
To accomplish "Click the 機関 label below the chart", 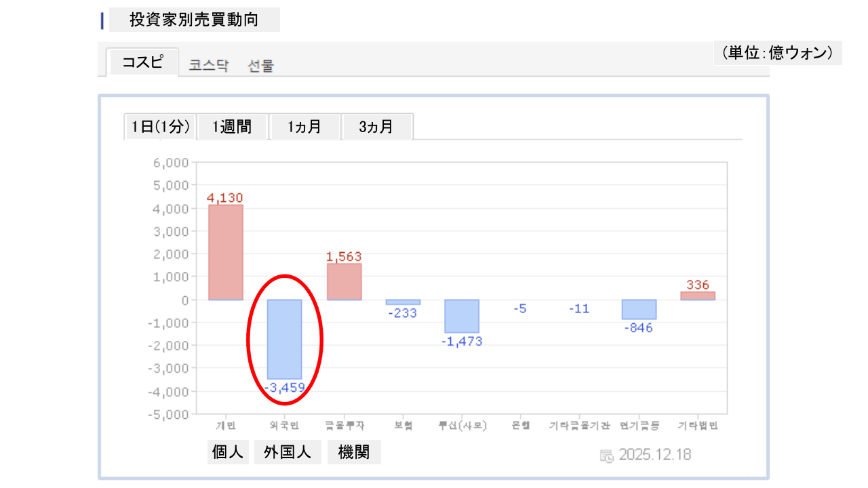I will point(354,453).
